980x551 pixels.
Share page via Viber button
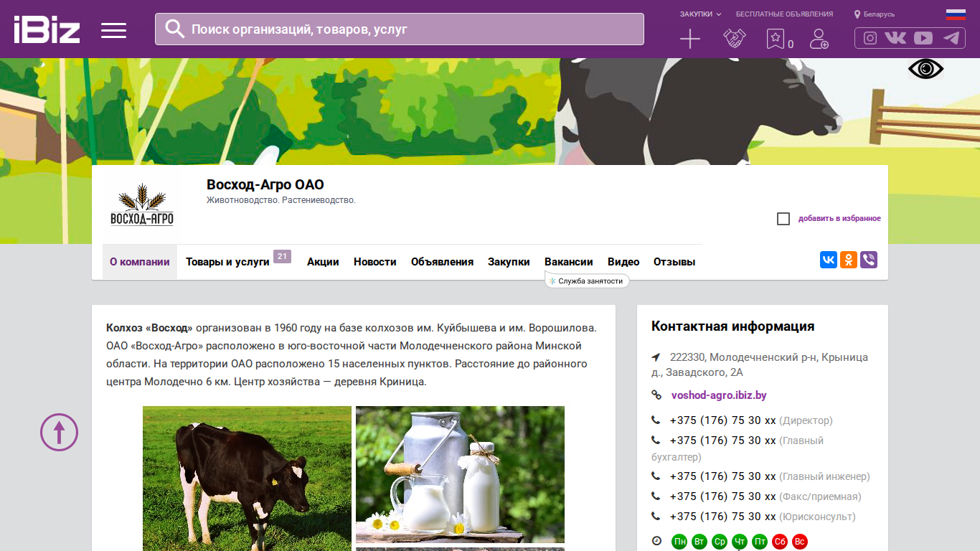[869, 260]
